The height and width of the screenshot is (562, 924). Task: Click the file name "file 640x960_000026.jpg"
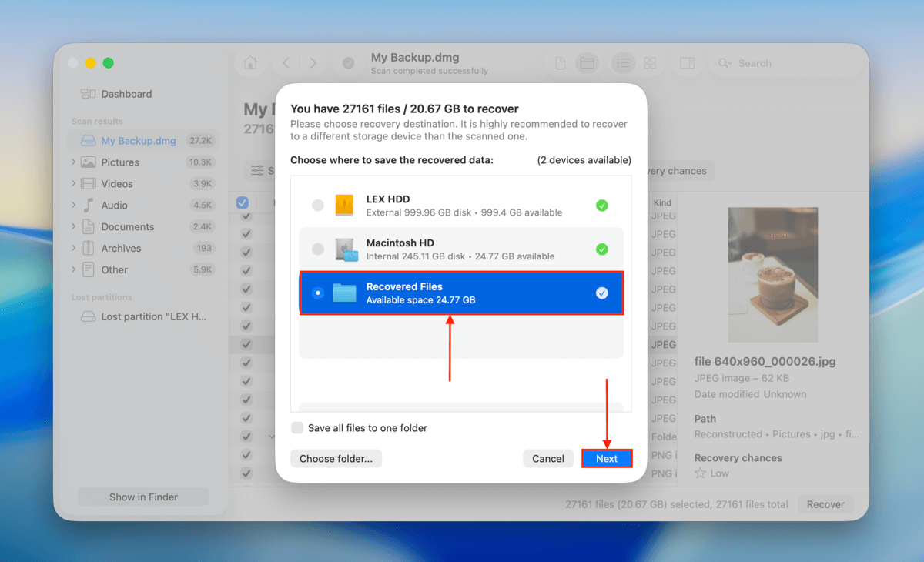click(765, 362)
